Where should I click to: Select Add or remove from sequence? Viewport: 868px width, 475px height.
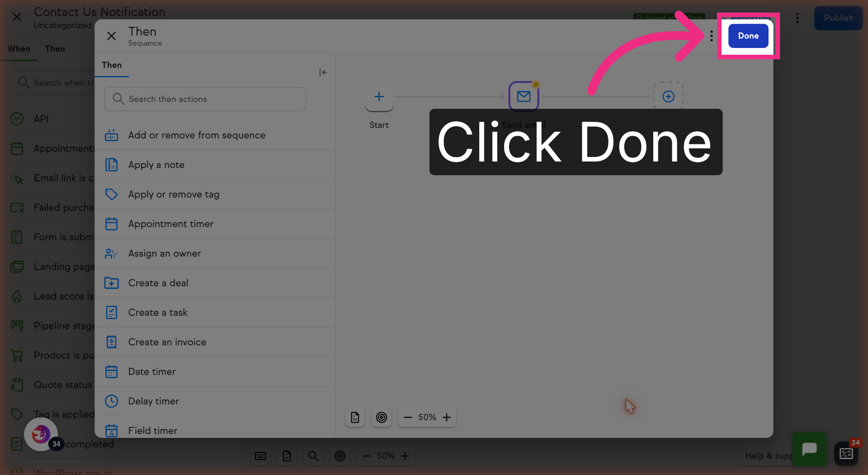click(215, 135)
